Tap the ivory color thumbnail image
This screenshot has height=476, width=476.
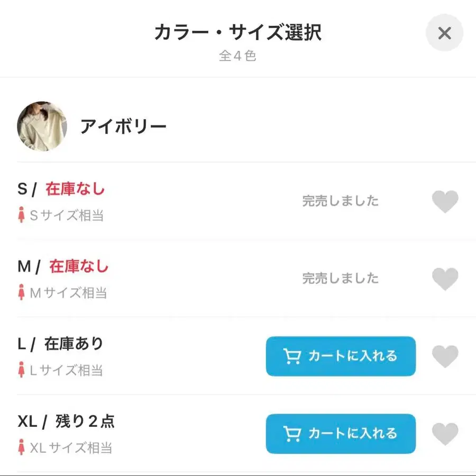click(42, 126)
